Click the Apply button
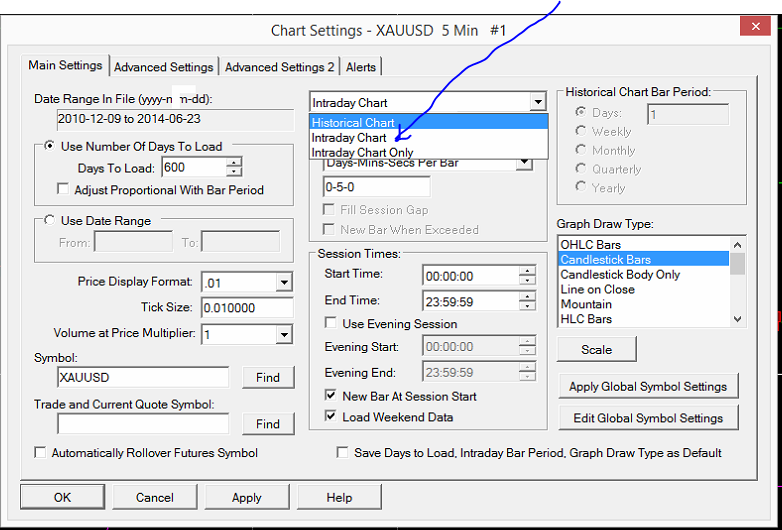 247,497
